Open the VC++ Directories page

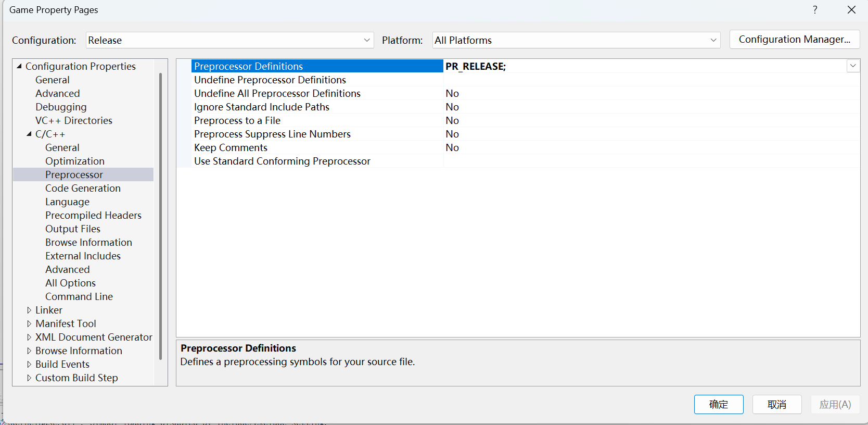point(73,120)
